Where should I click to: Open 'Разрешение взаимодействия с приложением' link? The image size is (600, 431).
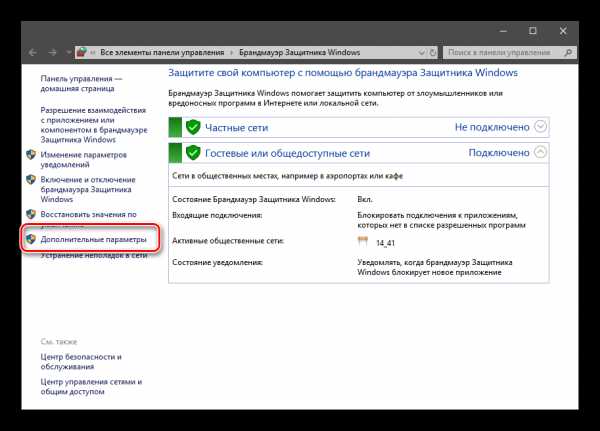(94, 125)
